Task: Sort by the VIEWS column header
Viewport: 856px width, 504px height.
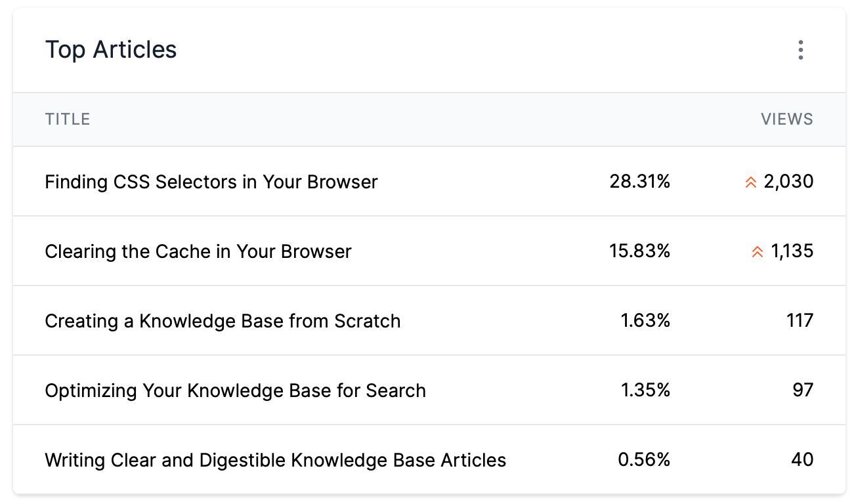Action: 787,119
